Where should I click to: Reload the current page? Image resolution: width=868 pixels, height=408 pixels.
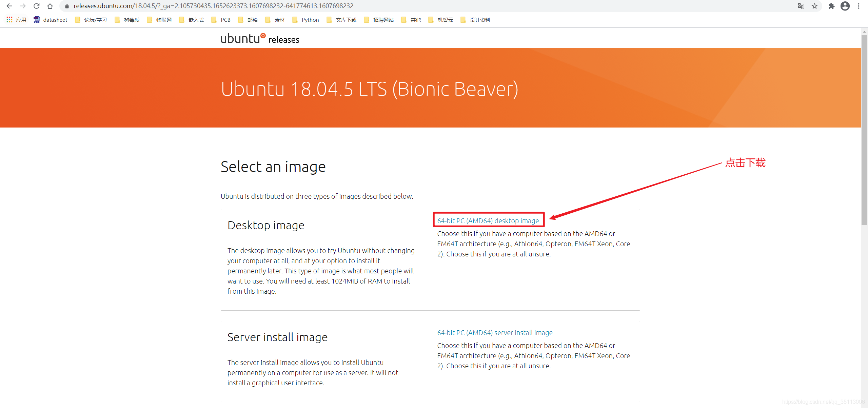[36, 6]
